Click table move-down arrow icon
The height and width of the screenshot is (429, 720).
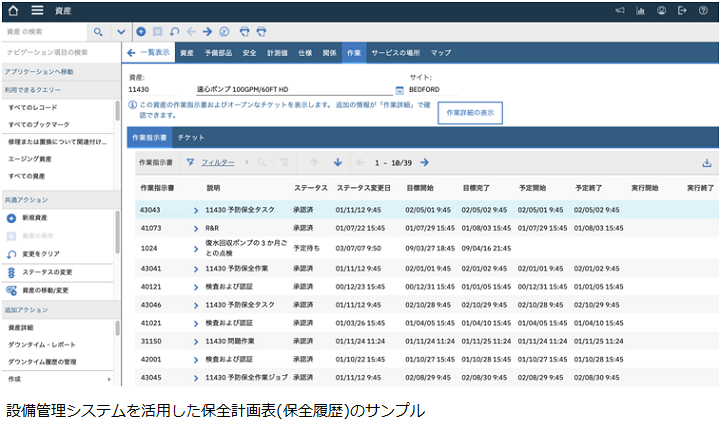click(x=338, y=162)
